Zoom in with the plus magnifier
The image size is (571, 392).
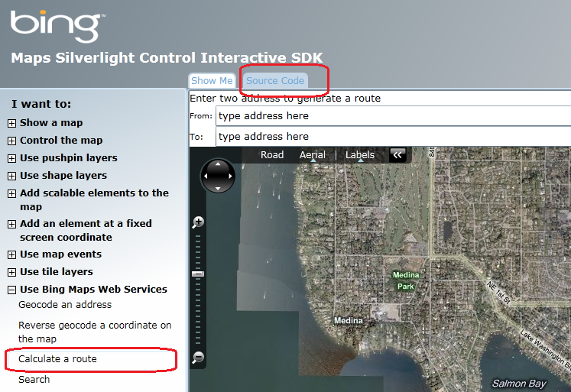coord(198,222)
